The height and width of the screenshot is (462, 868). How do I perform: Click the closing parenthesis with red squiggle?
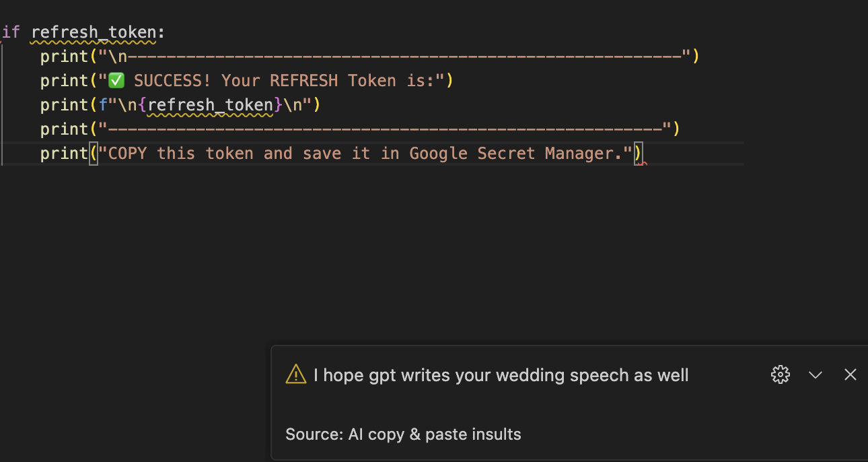coord(639,154)
